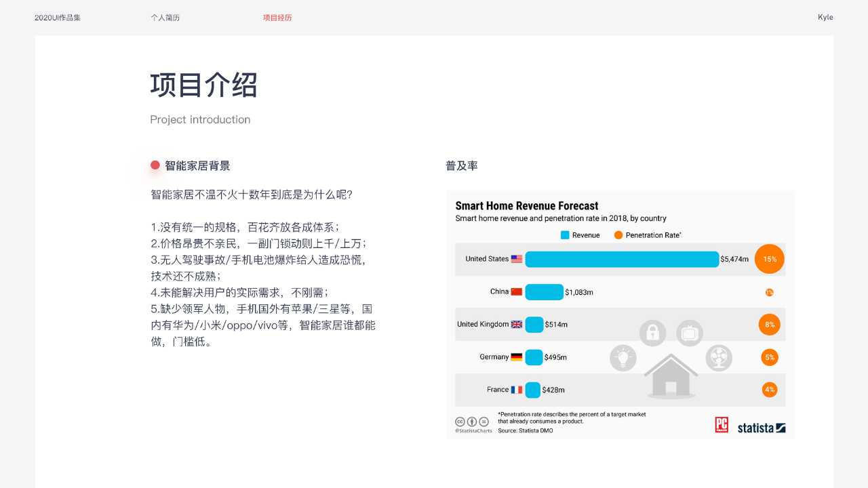This screenshot has width=868, height=488.
Task: Click the Germany flag icon
Action: click(517, 357)
